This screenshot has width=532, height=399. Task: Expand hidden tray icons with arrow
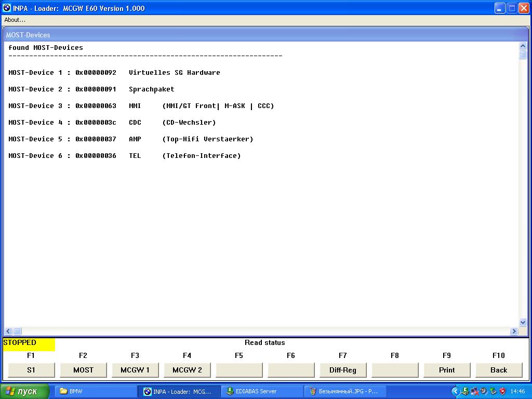455,392
